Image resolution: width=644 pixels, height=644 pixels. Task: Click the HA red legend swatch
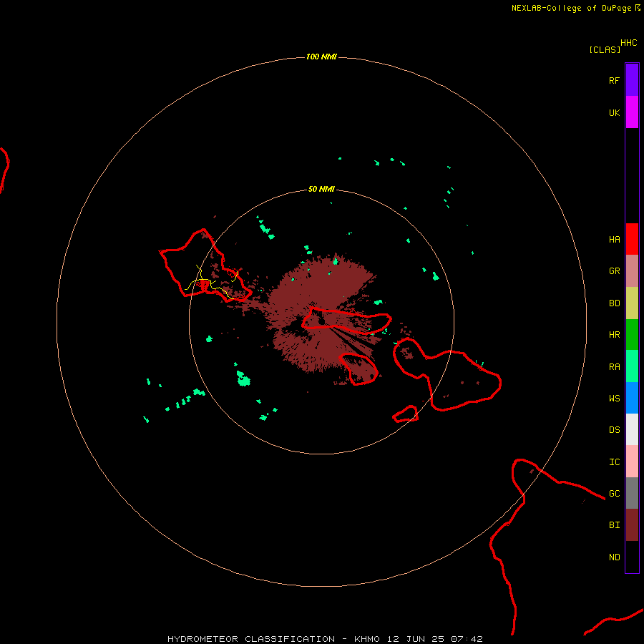pyautogui.click(x=632, y=239)
